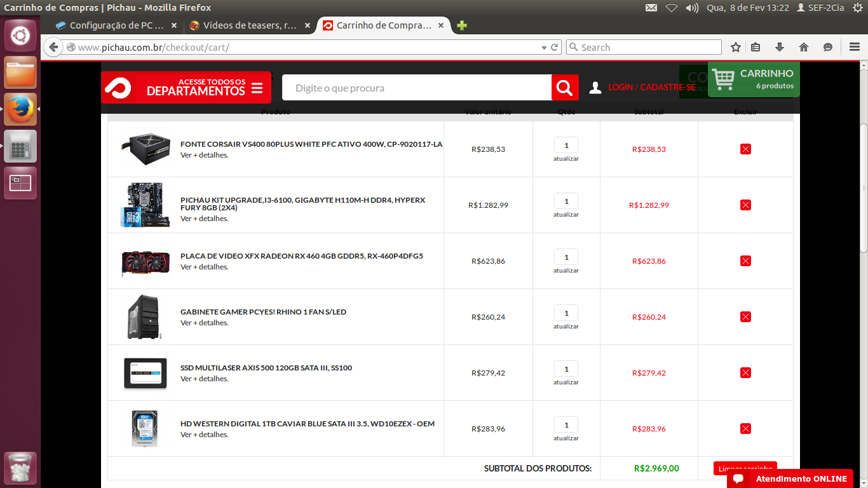Click the Fonte Corsair product thumbnail
The height and width of the screenshot is (488, 868).
pos(146,149)
